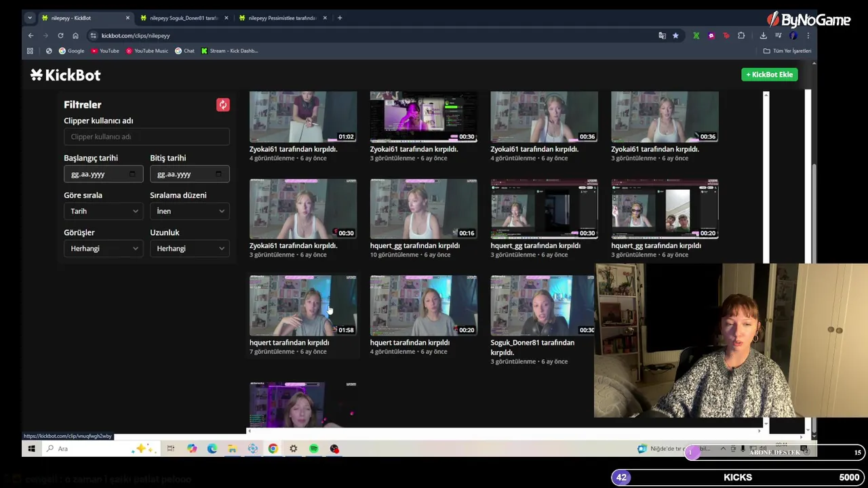868x488 pixels.
Task: Open the Stream - Kick Dashboard bookmark
Action: [229, 51]
